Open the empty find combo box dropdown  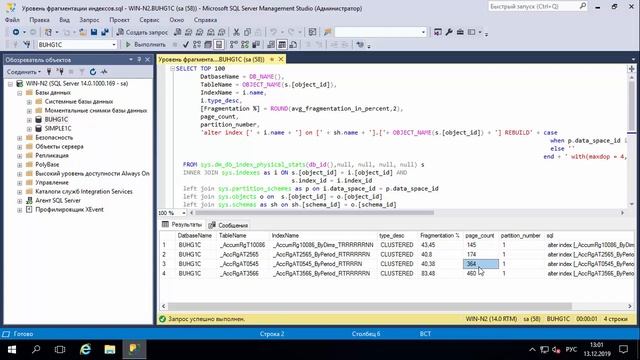coord(423,32)
